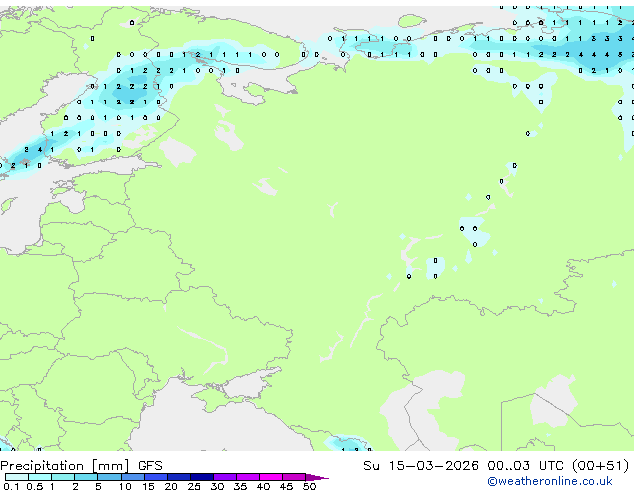The width and height of the screenshot is (634, 490).
Task: Click the legend label '10'
Action: 125,486
